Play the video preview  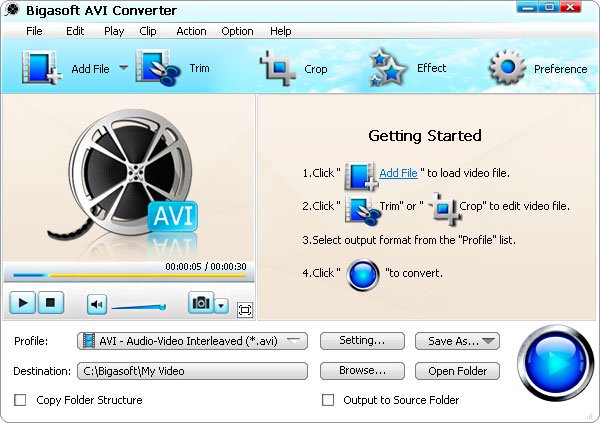pyautogui.click(x=23, y=303)
